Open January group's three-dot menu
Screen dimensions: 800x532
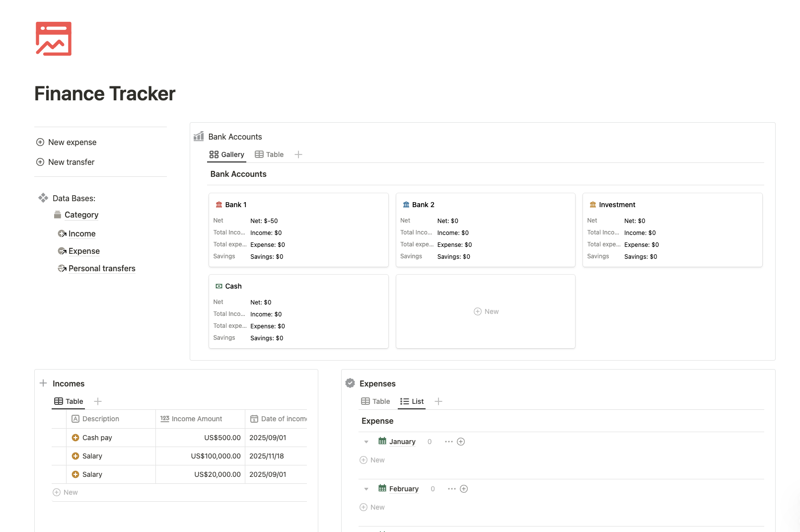point(448,442)
